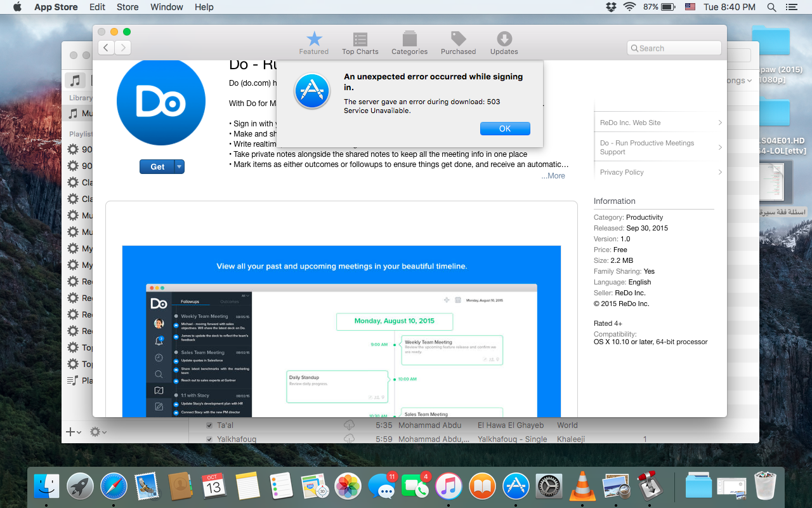Click the El Hawa El Ghayeb album cell
Viewport: 812px width, 508px height.
point(511,425)
